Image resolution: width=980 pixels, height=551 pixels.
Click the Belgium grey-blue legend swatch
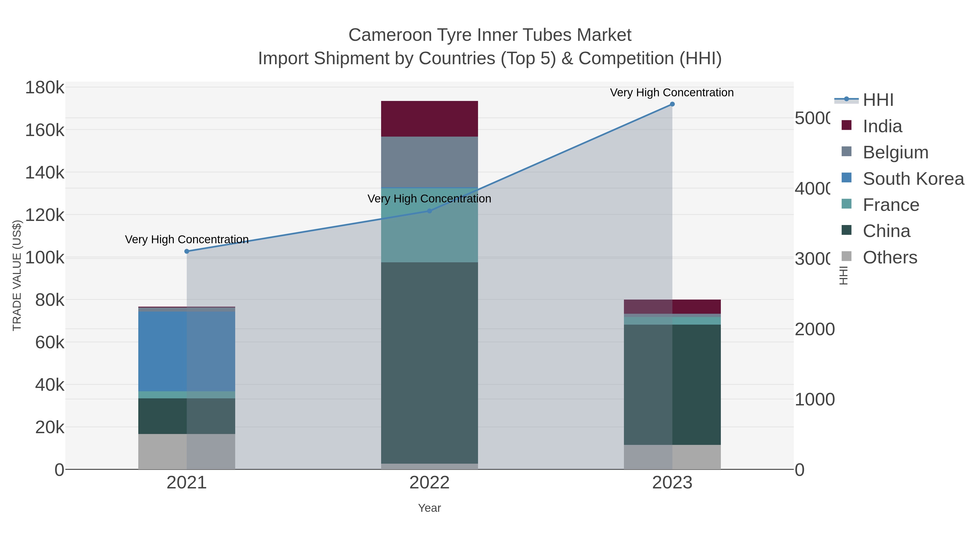click(x=846, y=151)
